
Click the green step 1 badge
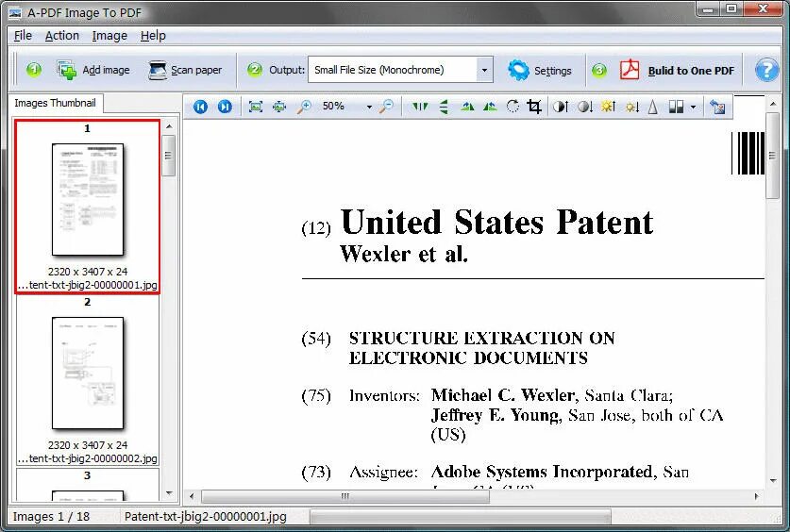(34, 70)
